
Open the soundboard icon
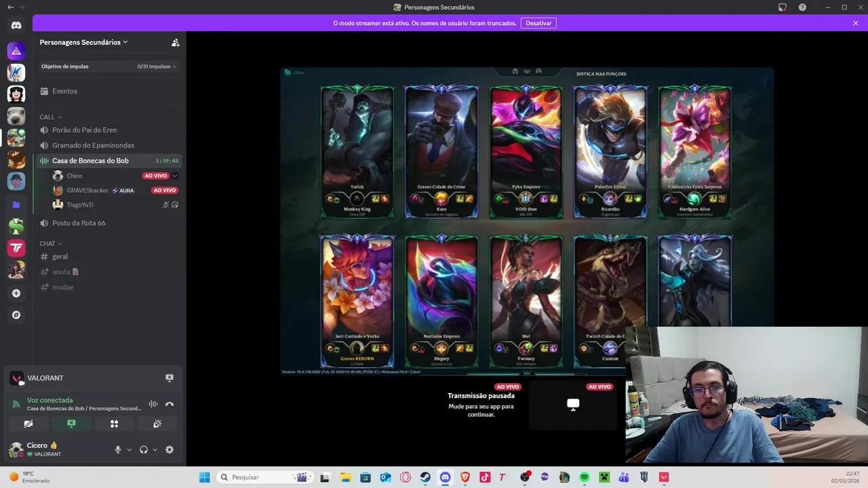point(157,424)
